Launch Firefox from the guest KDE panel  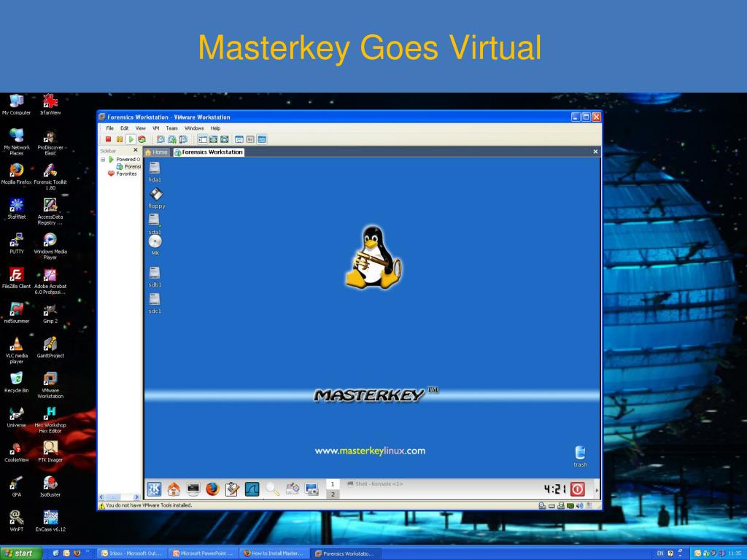coord(212,489)
